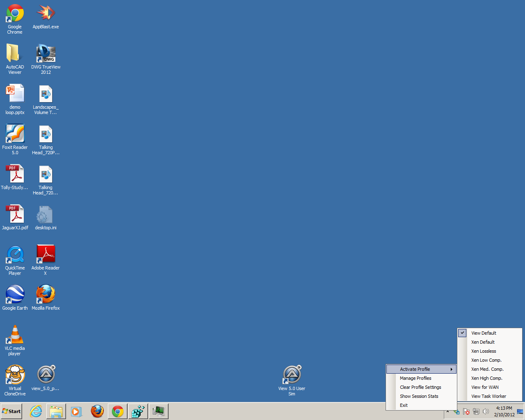Select Show Session Stats menu entry
This screenshot has width=525, height=420.
pos(419,396)
